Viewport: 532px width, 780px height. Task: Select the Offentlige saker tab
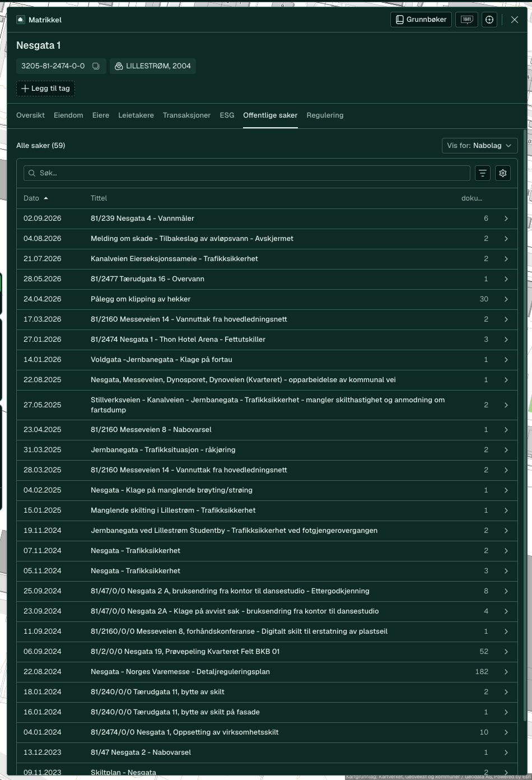pyautogui.click(x=270, y=115)
